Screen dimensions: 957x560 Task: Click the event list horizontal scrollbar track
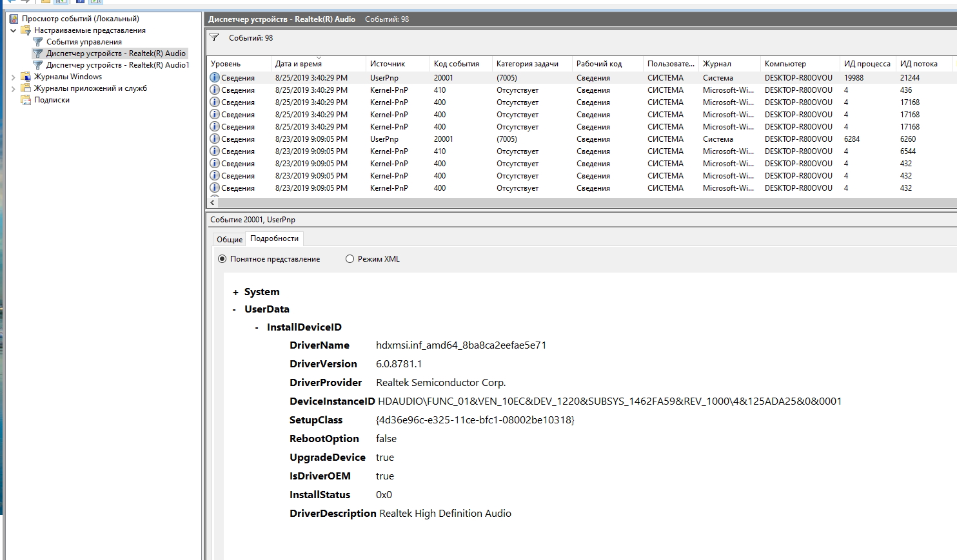[587, 202]
